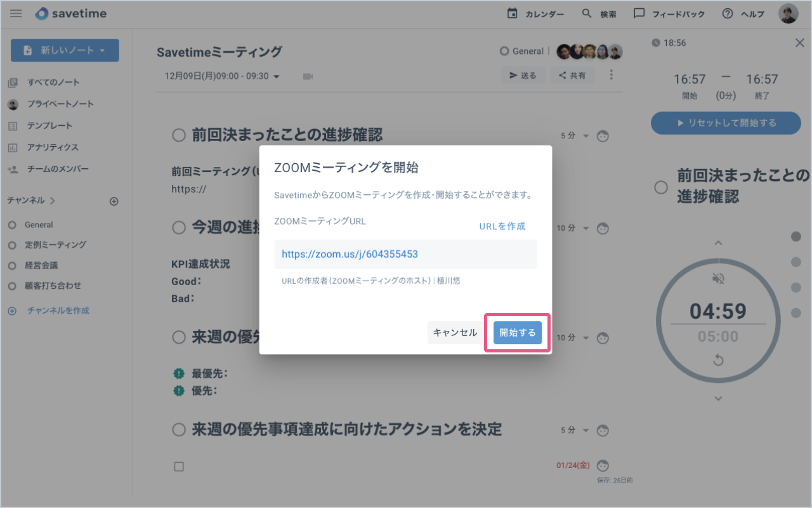812x508 pixels.
Task: Click the 18:56 clock icon
Action: [655, 43]
